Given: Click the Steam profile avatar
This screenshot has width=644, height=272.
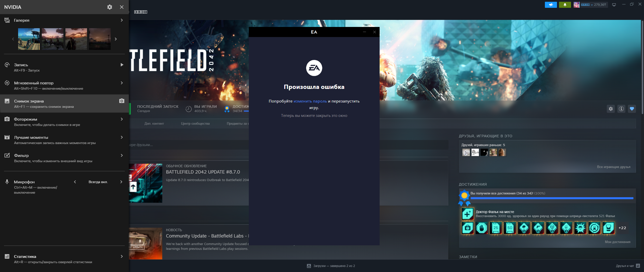Looking at the screenshot, I should [x=577, y=5].
